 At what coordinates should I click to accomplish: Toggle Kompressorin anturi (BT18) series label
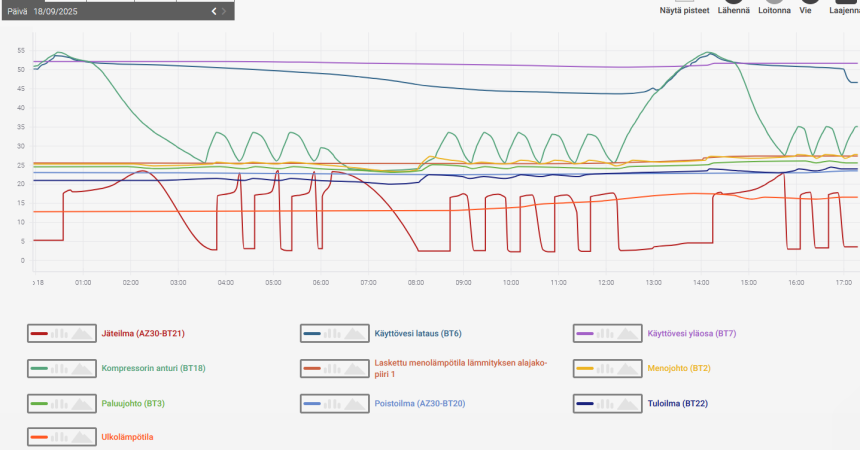coord(153,368)
